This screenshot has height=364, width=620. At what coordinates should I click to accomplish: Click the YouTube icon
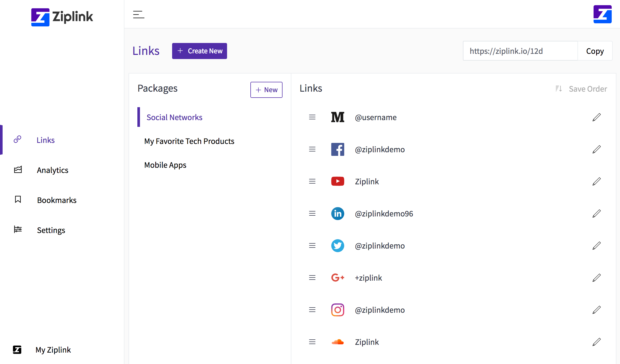(x=338, y=181)
